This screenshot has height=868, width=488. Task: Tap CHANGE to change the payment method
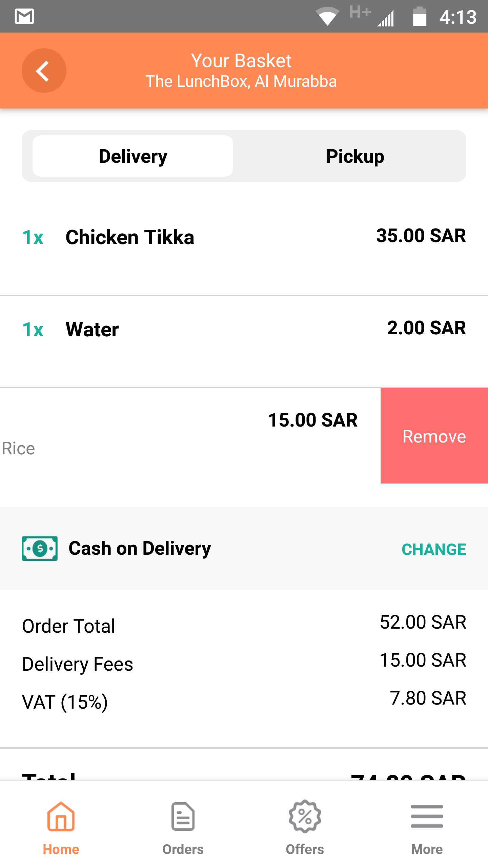(434, 549)
